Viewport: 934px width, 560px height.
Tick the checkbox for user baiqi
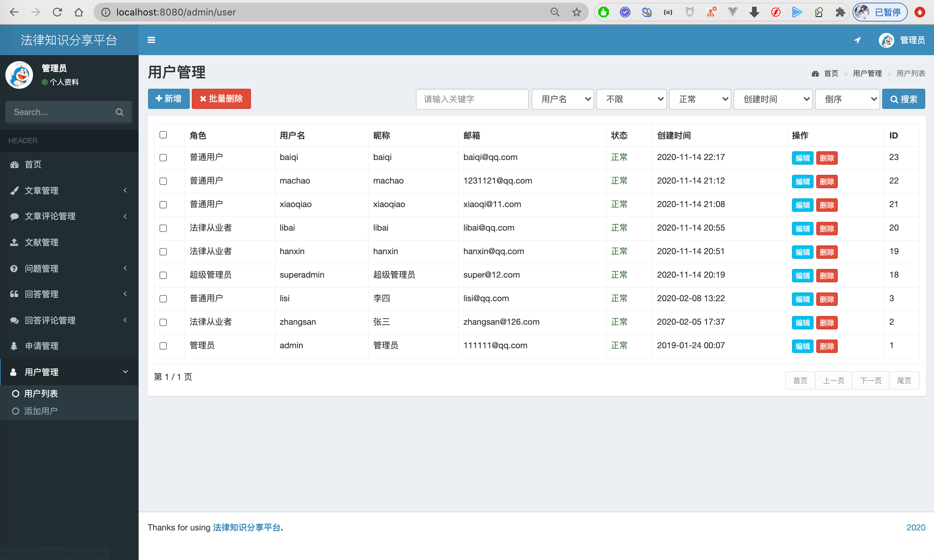point(163,158)
